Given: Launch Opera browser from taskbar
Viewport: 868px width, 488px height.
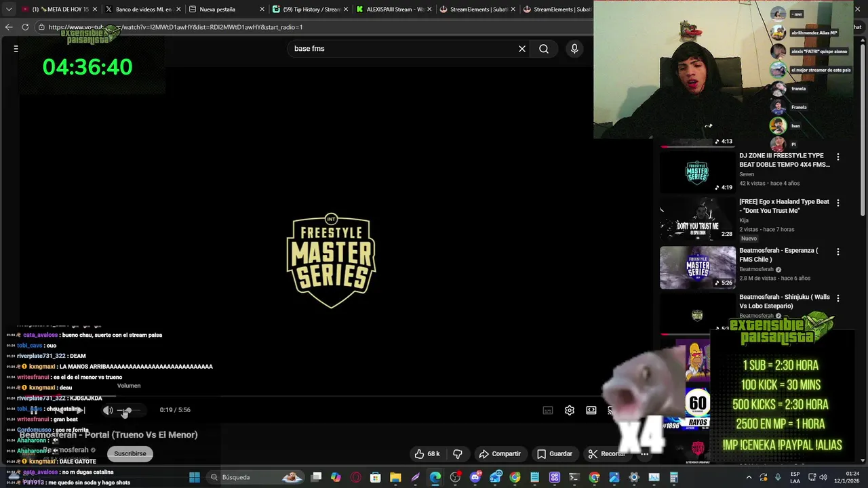Looking at the screenshot, I should click(x=355, y=477).
